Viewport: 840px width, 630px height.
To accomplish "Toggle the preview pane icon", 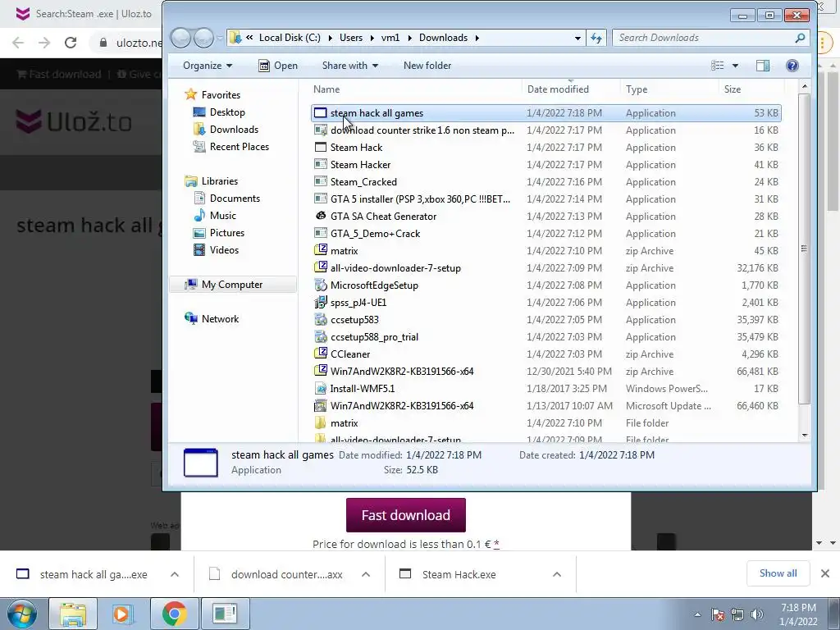I will tap(763, 66).
